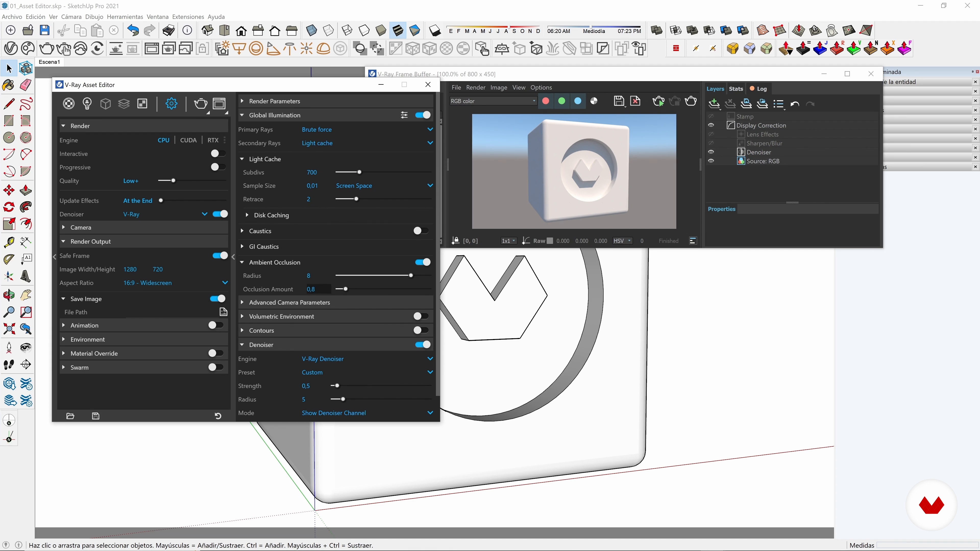
Task: Enable Material Override switch
Action: (x=215, y=353)
